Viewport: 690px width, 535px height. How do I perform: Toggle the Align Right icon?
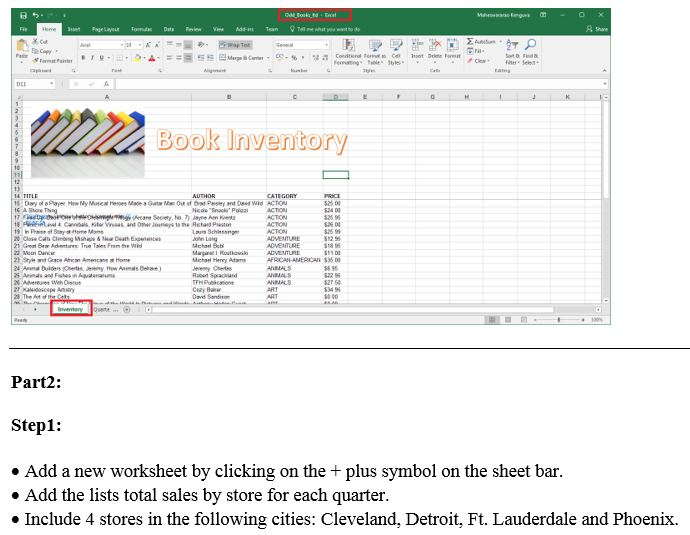[x=188, y=58]
